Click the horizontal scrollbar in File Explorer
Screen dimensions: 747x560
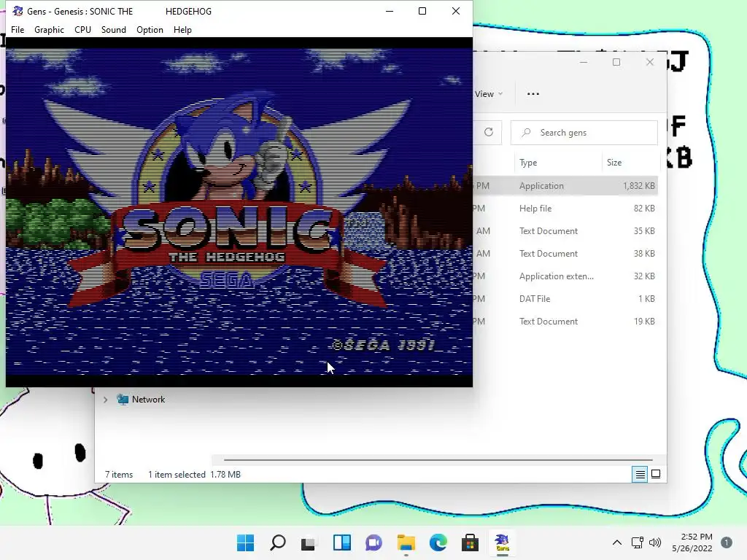(438, 460)
